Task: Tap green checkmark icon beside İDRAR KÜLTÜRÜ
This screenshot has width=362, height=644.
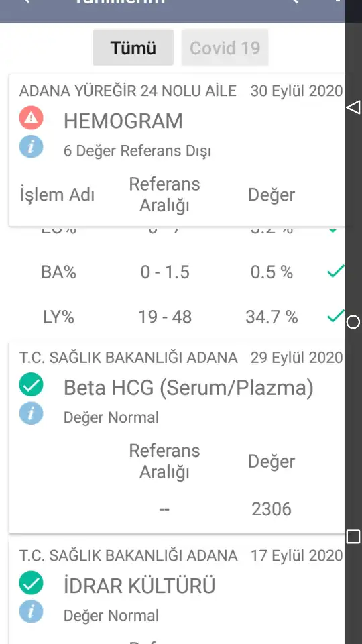Action: [32, 582]
